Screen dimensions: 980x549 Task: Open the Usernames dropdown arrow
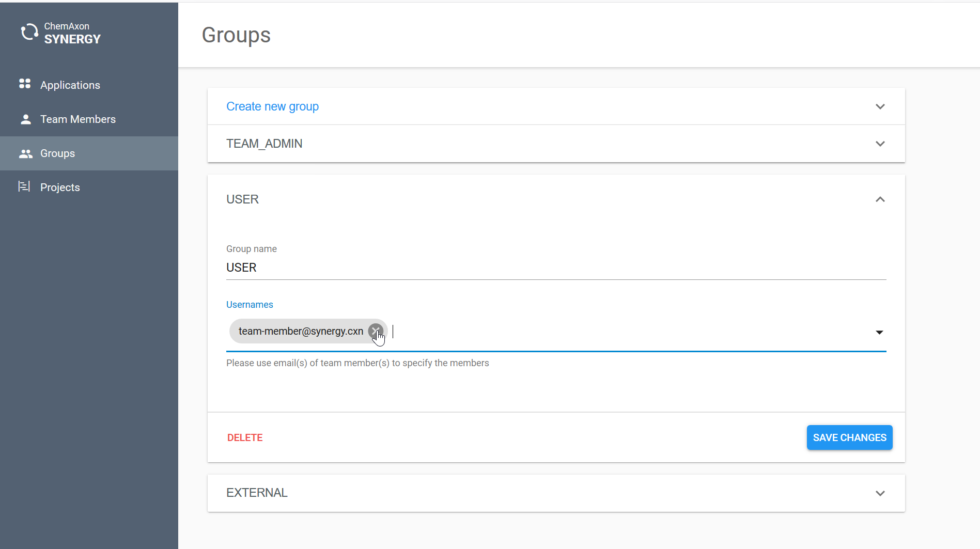point(879,332)
